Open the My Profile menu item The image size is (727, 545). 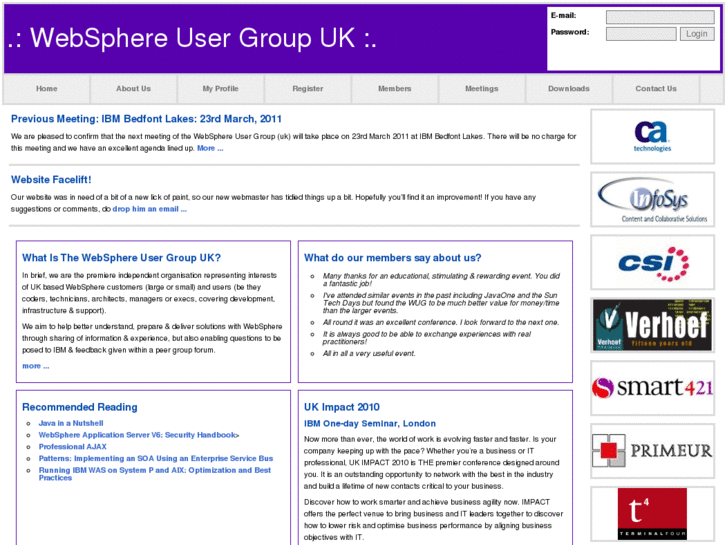click(220, 89)
